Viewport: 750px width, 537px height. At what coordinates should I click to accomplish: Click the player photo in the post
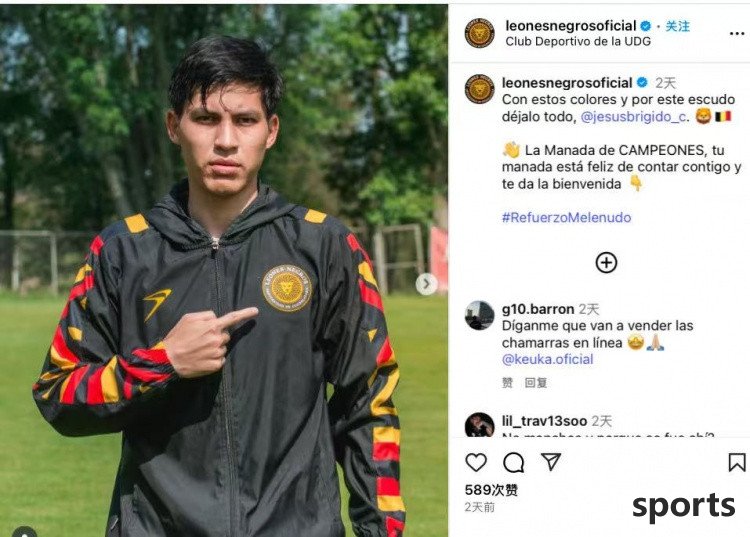(224, 270)
